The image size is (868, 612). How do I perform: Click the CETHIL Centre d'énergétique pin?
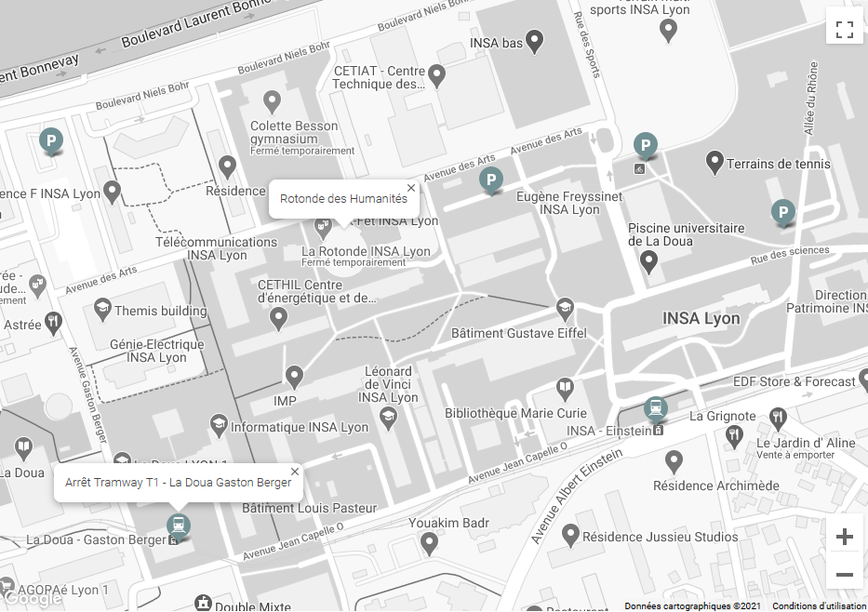click(x=278, y=319)
